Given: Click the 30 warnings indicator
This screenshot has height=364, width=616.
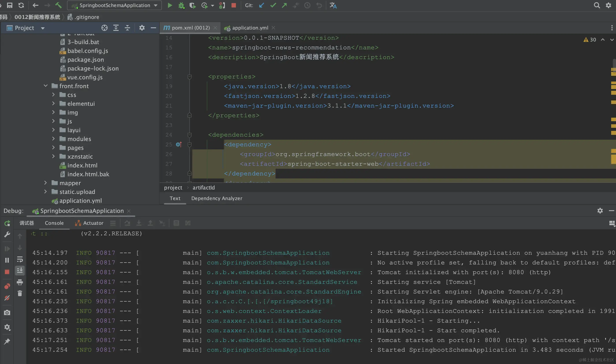Looking at the screenshot, I should pos(590,39).
